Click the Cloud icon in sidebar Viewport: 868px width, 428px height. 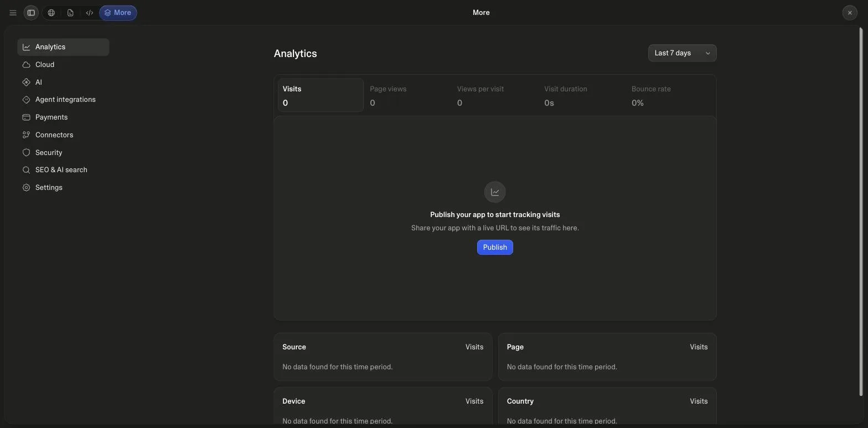click(26, 65)
